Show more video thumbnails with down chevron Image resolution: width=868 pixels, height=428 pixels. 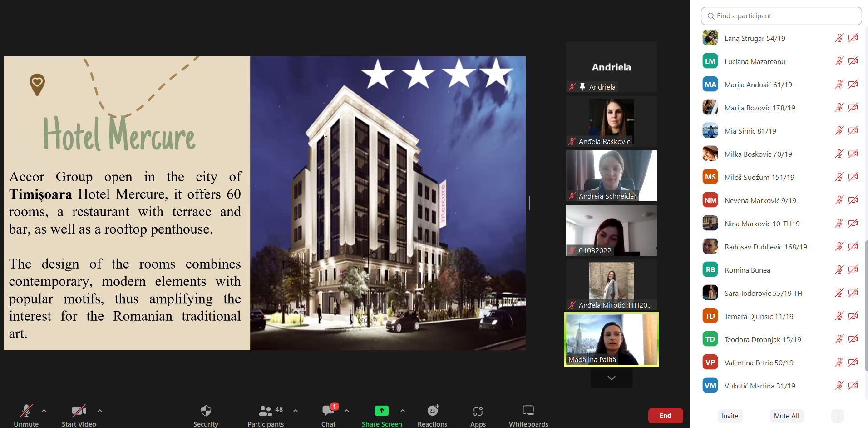tap(612, 378)
